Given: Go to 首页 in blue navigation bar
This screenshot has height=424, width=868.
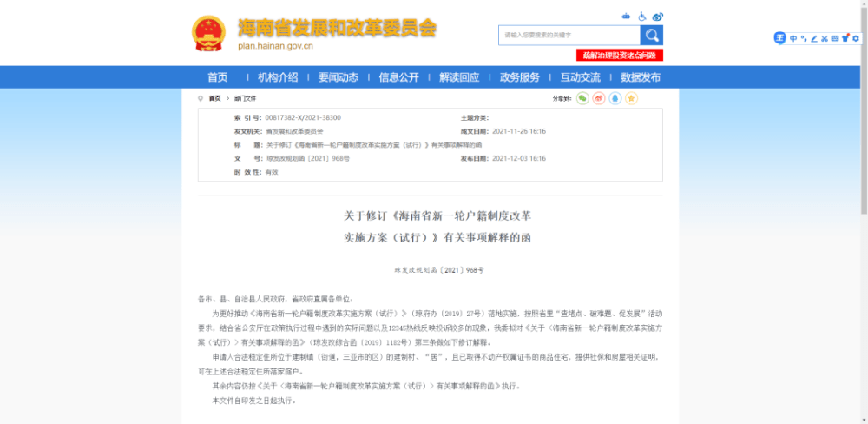Looking at the screenshot, I should (x=218, y=77).
